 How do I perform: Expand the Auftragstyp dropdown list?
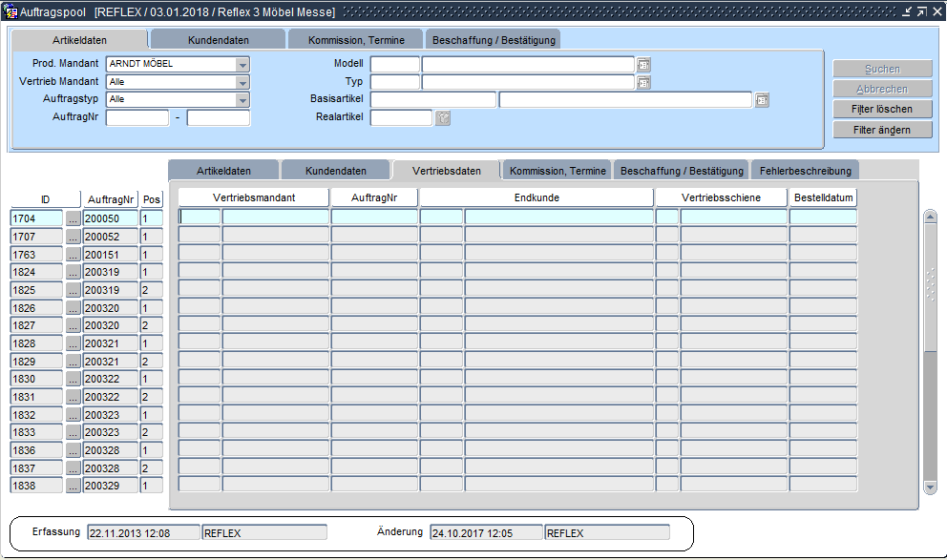tap(242, 100)
